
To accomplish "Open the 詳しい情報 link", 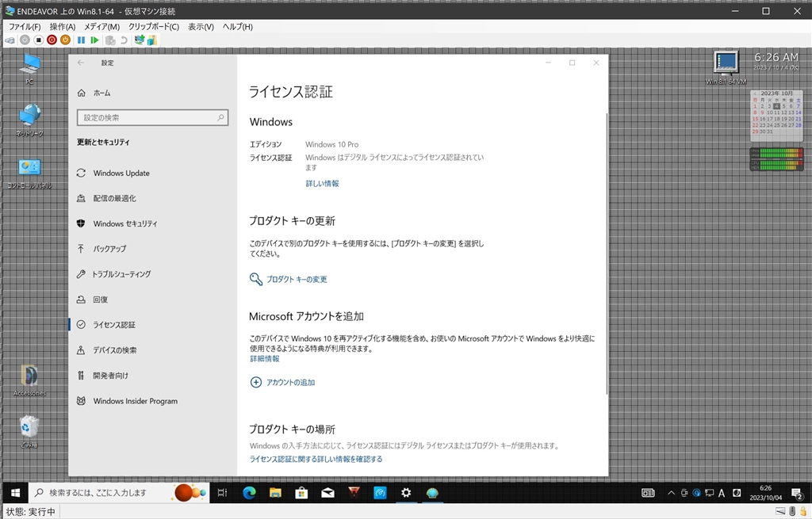I will [x=322, y=184].
